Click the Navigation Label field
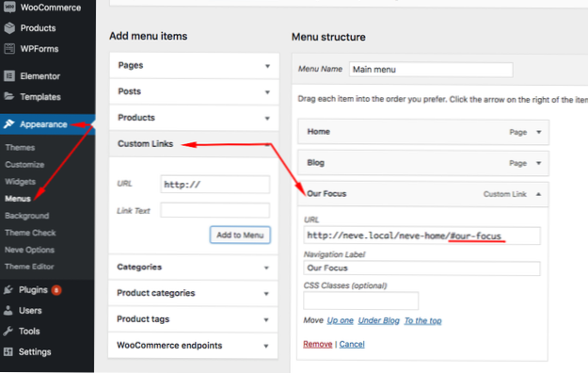 (421, 268)
